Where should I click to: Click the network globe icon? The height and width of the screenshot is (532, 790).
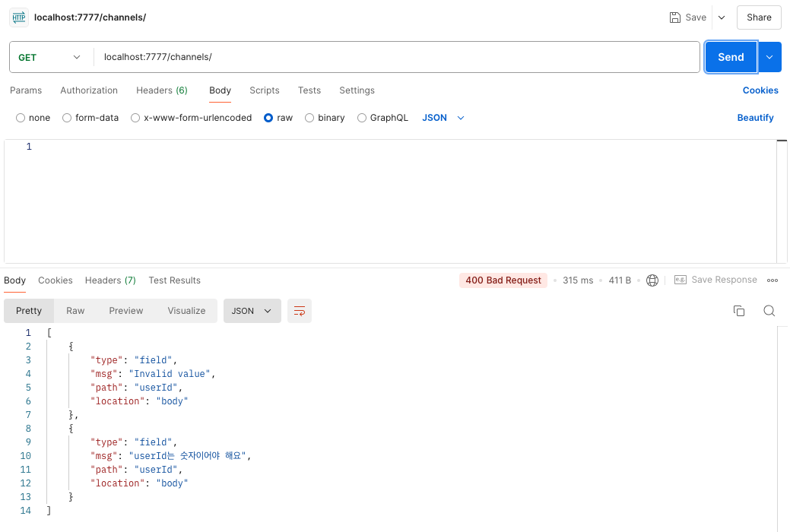coord(652,280)
